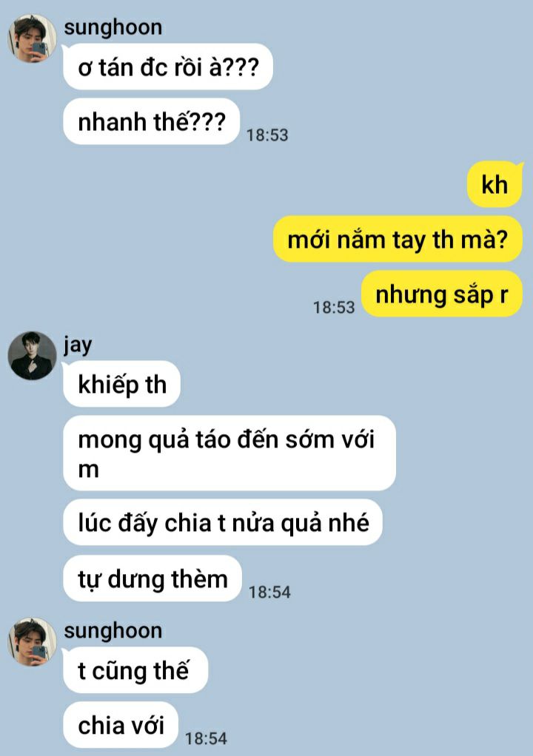Tap the 'mong quả táo đến sớm với m' bubble
The image size is (533, 756).
pos(229,453)
